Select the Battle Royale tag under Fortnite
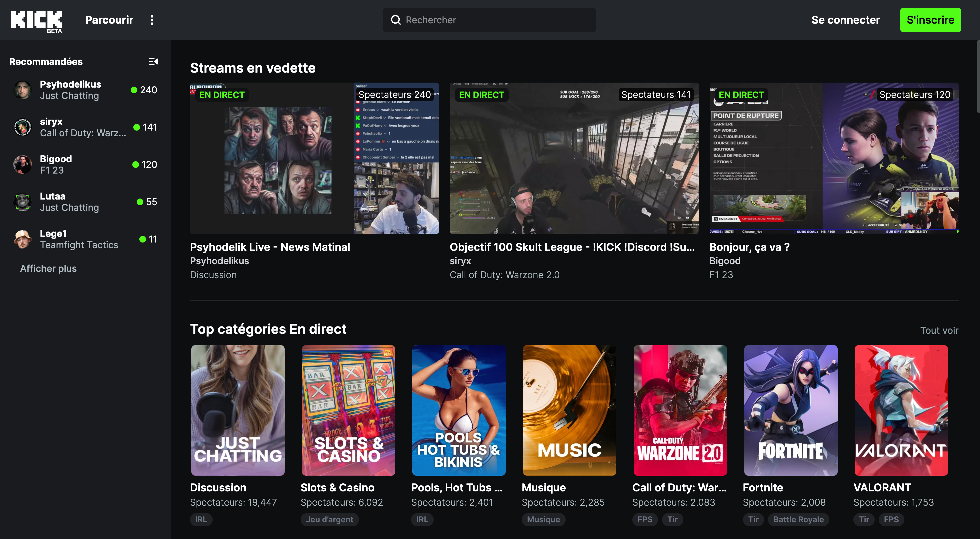The width and height of the screenshot is (980, 539). click(798, 519)
